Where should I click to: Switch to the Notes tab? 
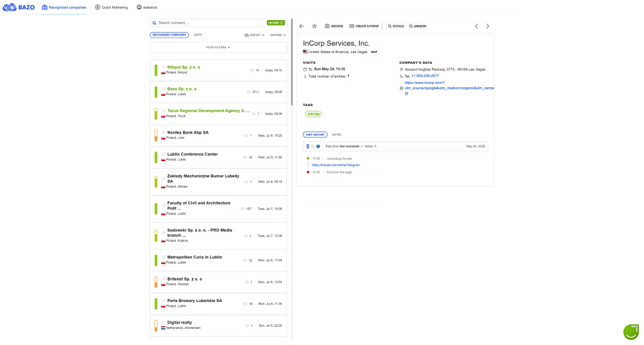(336, 135)
